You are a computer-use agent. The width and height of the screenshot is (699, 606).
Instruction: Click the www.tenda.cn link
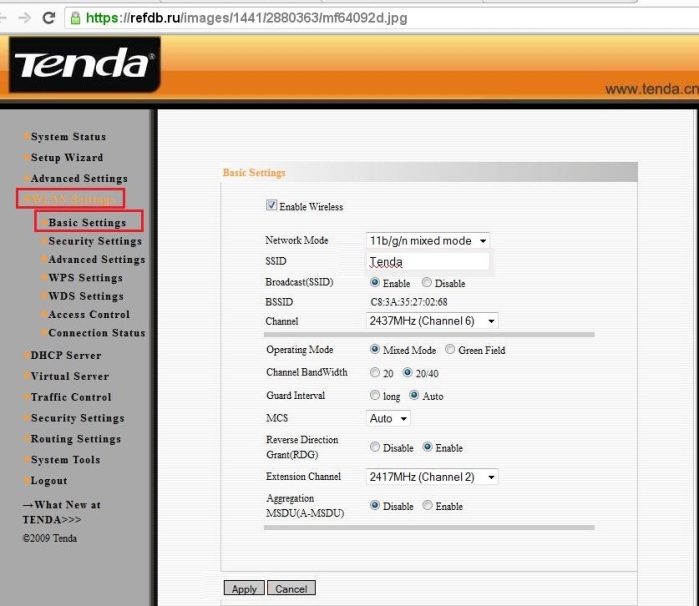(x=652, y=89)
